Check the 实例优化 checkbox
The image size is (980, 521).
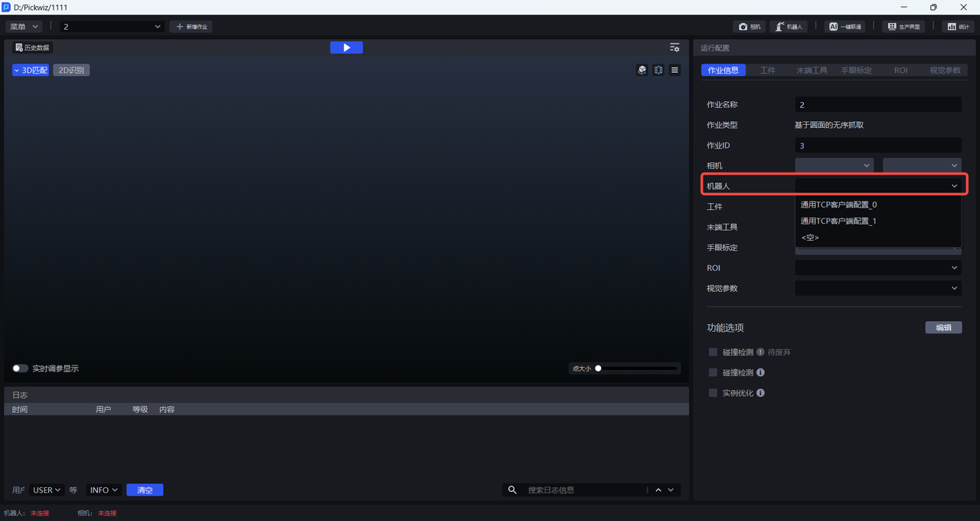[x=713, y=393]
